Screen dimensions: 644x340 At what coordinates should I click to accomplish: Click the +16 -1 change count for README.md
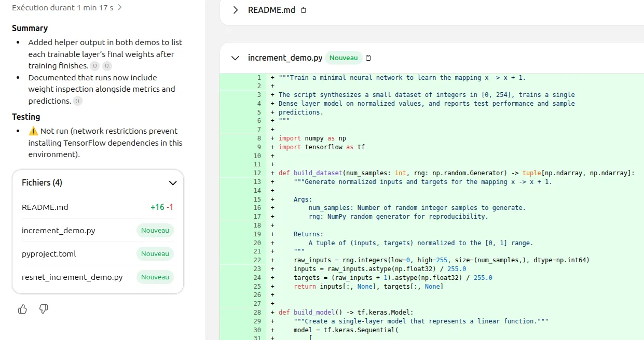pyautogui.click(x=161, y=207)
